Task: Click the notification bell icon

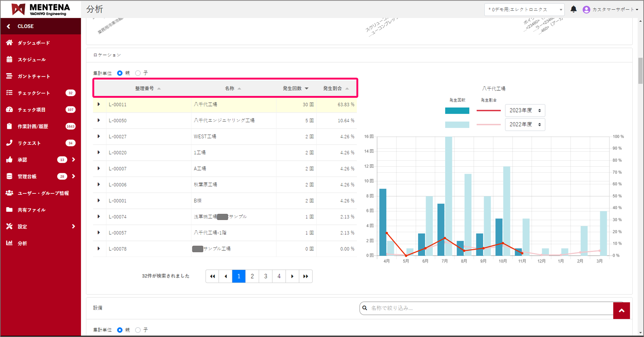Action: click(573, 9)
